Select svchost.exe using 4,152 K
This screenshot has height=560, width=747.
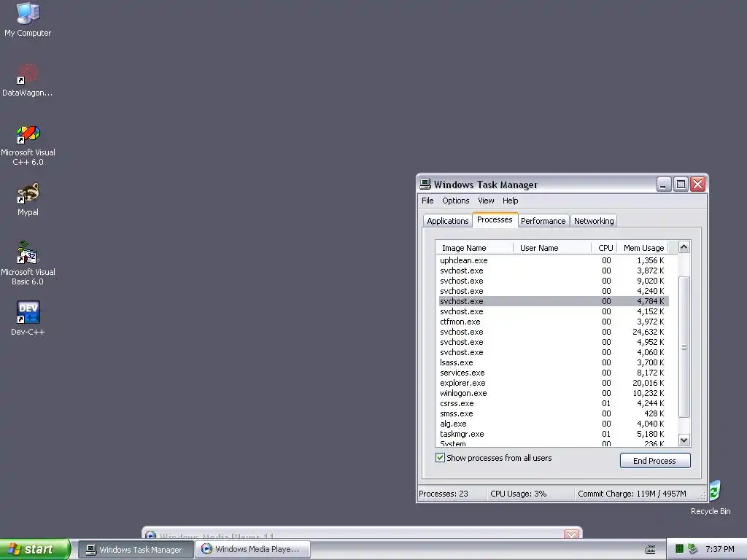[554, 311]
